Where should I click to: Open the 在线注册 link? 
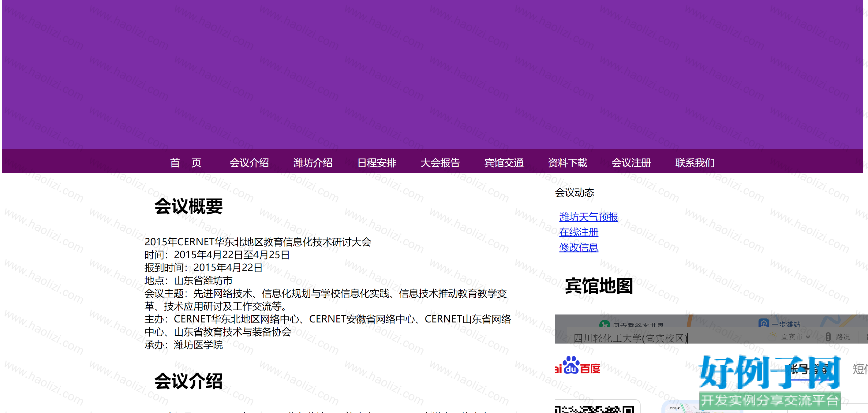(578, 232)
